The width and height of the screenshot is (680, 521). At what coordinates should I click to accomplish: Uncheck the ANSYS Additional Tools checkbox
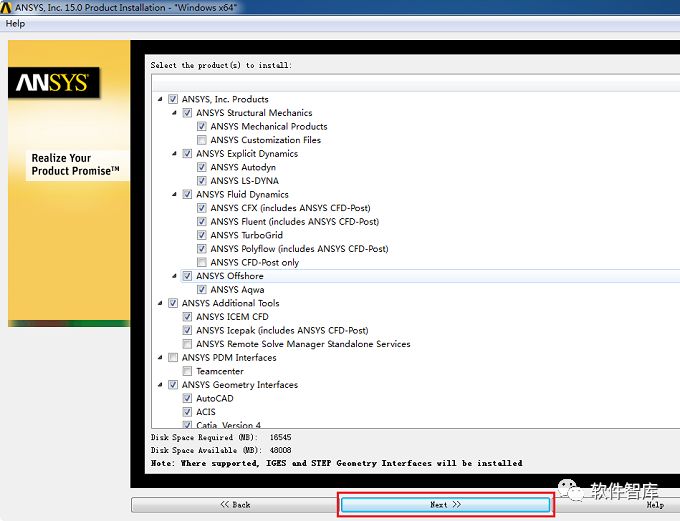coord(173,303)
